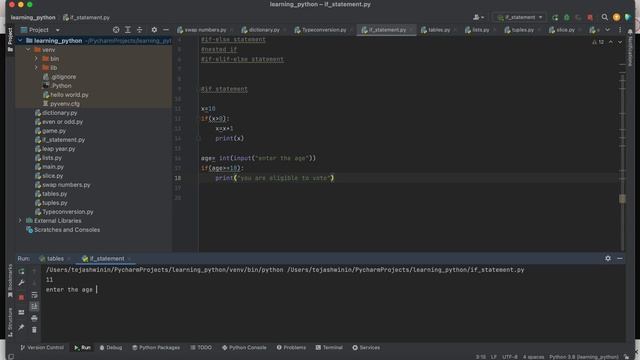Pin the Run tab with pin icon

[x=21, y=327]
